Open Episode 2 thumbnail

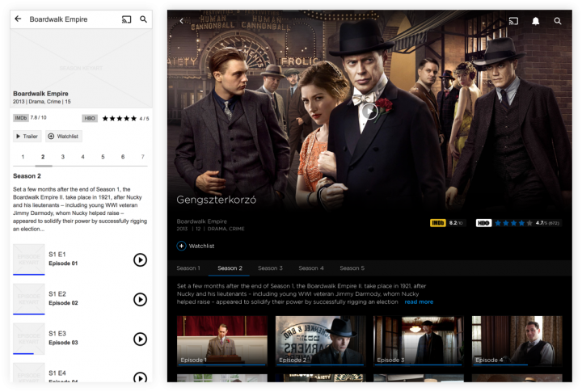point(320,340)
